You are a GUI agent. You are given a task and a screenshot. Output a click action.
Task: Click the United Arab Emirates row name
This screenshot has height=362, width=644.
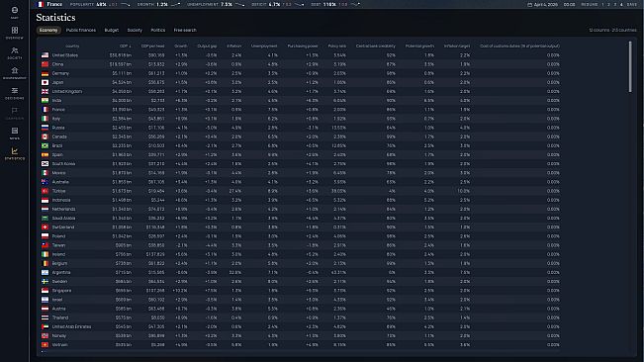pos(71,326)
